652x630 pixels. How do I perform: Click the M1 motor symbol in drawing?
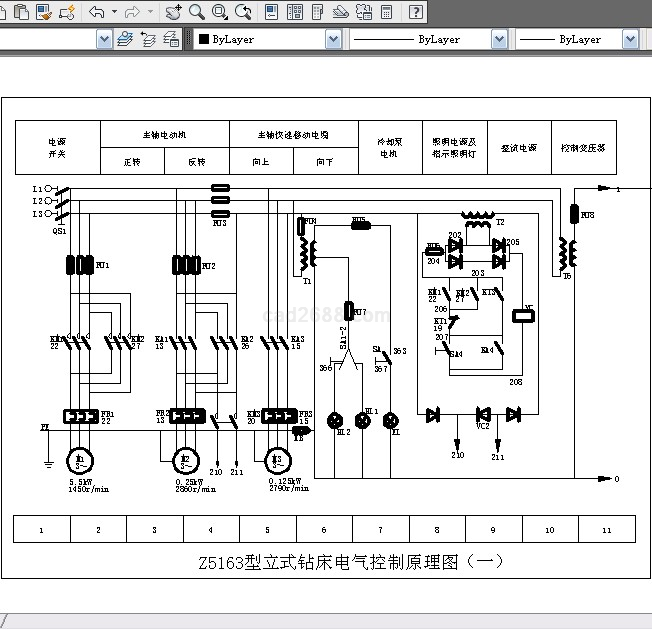79,460
